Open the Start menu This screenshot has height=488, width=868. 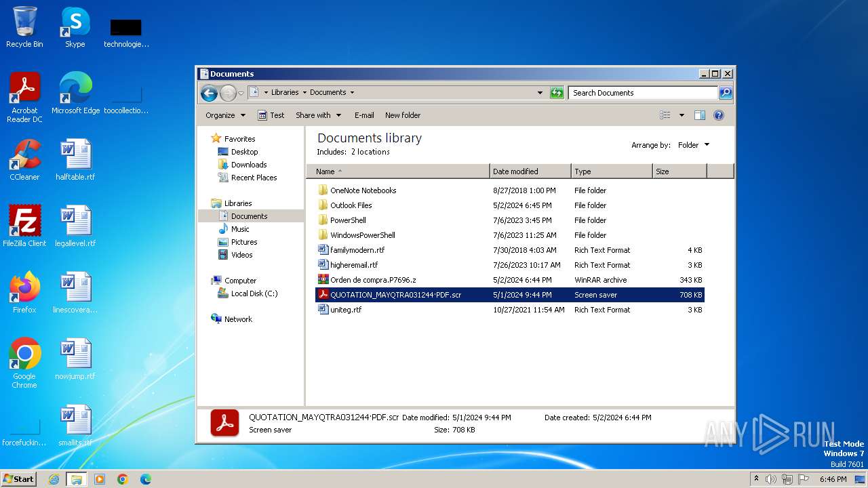19,479
